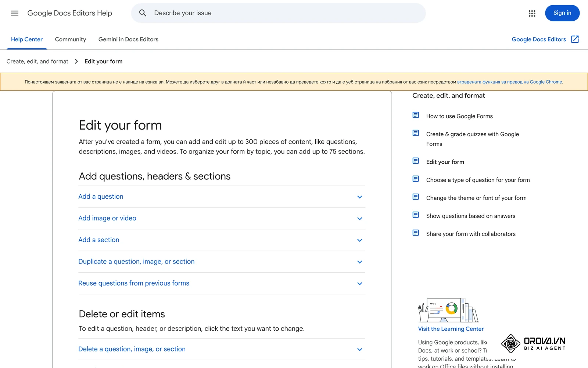Open the main hamburger menu
The image size is (588, 368).
click(15, 13)
